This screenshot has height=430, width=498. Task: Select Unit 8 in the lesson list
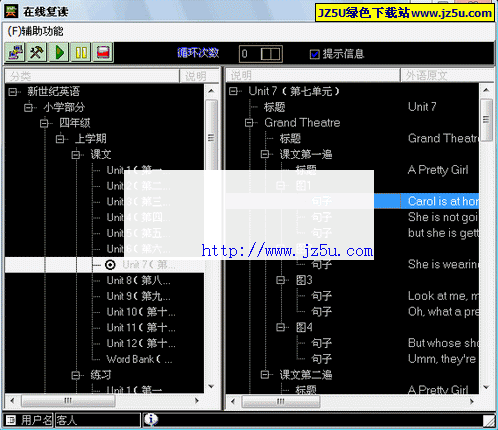(139, 281)
